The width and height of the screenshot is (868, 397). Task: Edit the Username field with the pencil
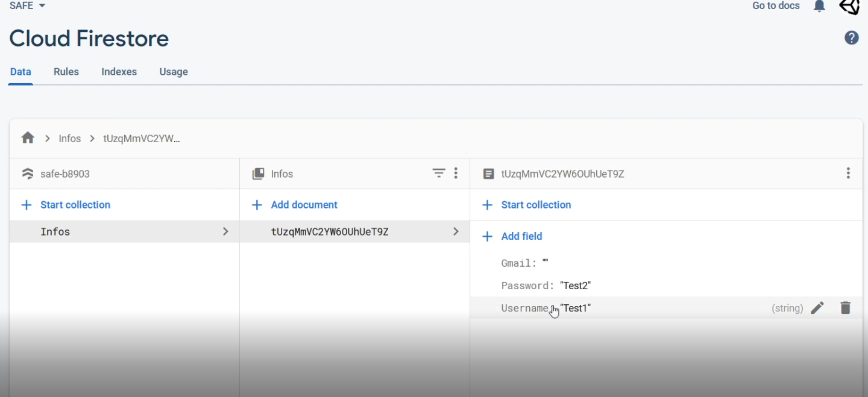pyautogui.click(x=817, y=308)
